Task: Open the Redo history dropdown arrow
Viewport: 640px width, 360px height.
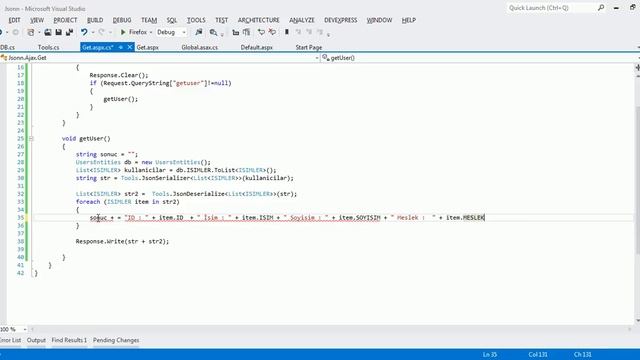Action: click(x=110, y=32)
